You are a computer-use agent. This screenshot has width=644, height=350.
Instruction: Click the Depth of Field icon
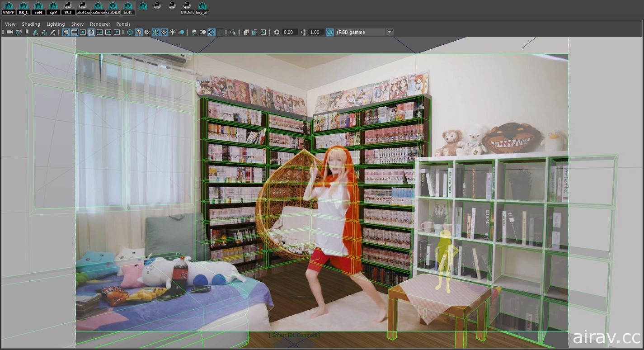[220, 32]
